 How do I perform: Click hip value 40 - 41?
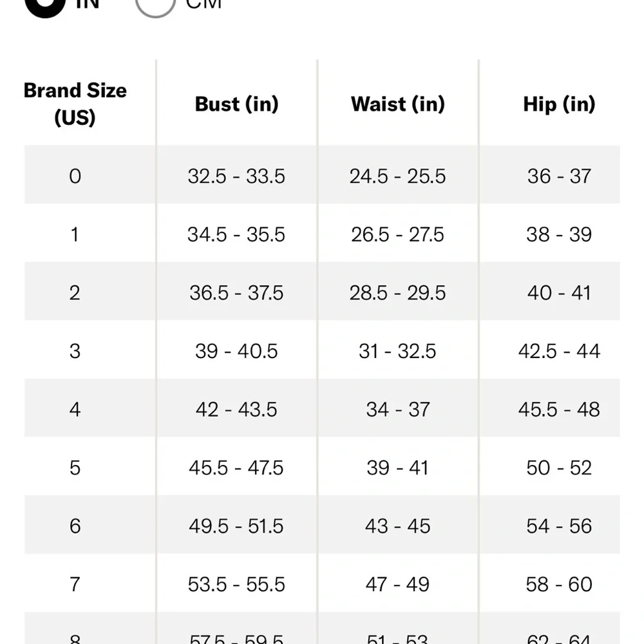click(x=558, y=293)
